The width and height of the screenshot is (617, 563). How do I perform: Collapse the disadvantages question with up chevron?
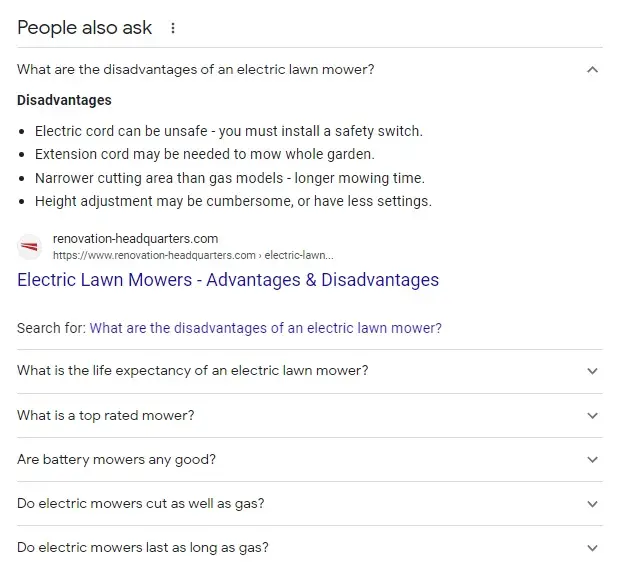tap(592, 70)
